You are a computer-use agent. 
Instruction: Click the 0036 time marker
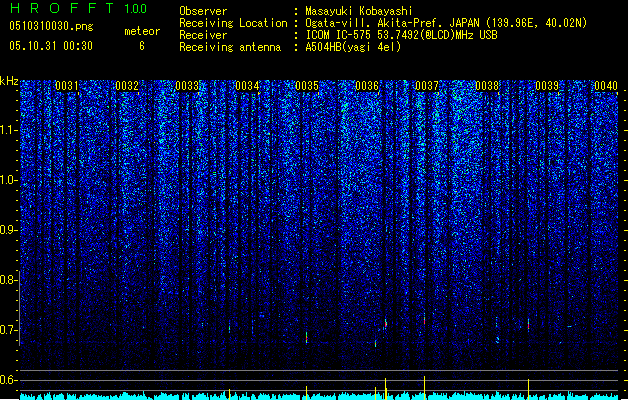tap(367, 86)
